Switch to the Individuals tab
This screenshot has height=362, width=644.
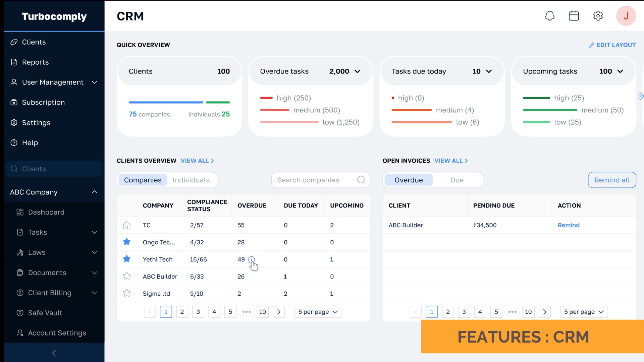[191, 180]
